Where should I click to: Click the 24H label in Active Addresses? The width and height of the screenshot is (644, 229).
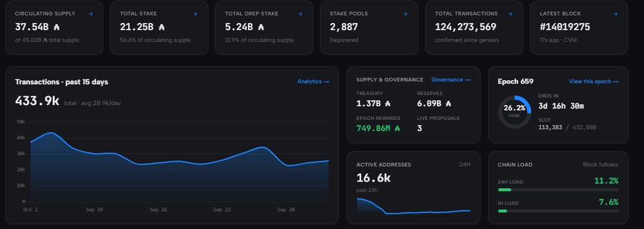pyautogui.click(x=465, y=165)
